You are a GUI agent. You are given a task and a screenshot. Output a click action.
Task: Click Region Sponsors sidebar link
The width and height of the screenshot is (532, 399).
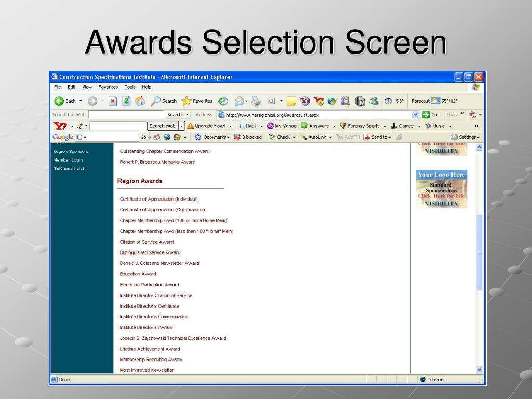pyautogui.click(x=71, y=151)
